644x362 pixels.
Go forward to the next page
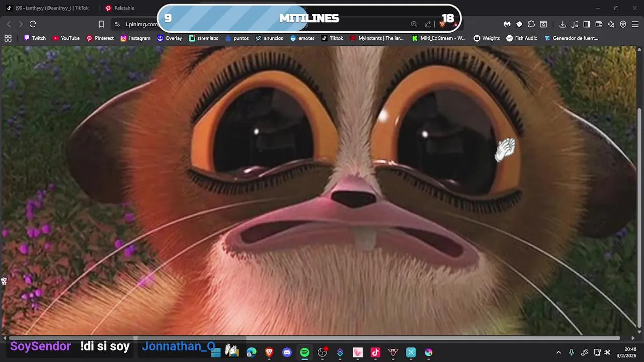point(21,24)
